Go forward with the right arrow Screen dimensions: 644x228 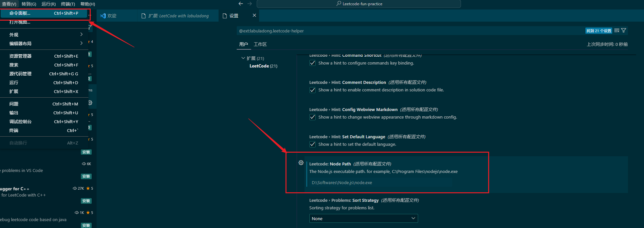point(250,4)
